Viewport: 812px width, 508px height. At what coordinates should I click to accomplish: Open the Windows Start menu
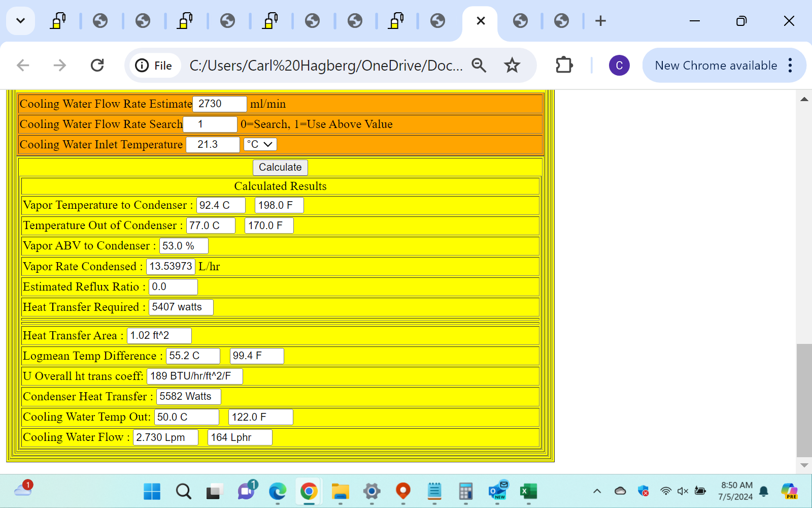(152, 491)
